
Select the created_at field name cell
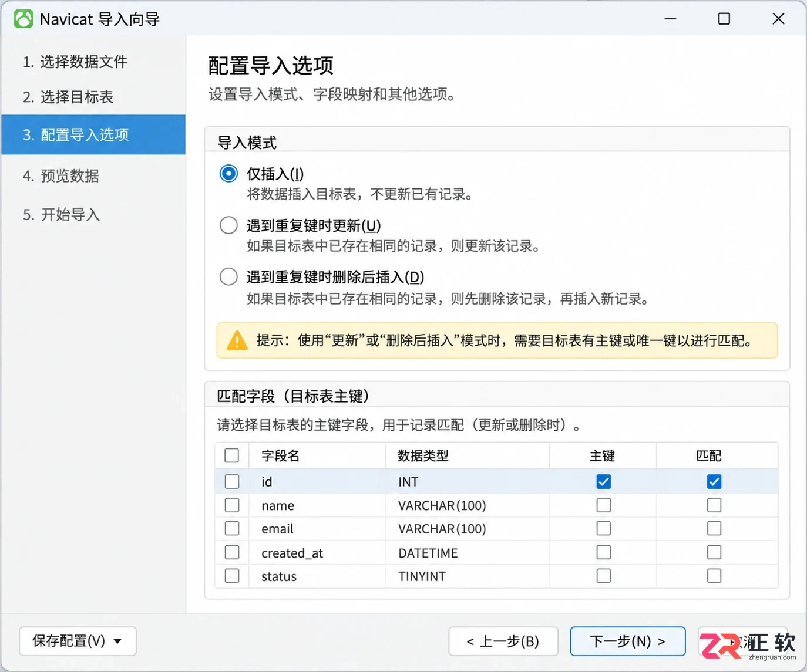[x=318, y=552]
